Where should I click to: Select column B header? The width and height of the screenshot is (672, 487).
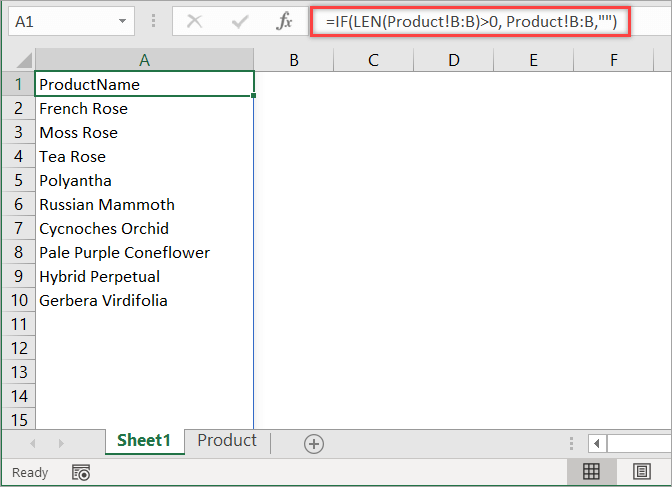click(x=294, y=60)
